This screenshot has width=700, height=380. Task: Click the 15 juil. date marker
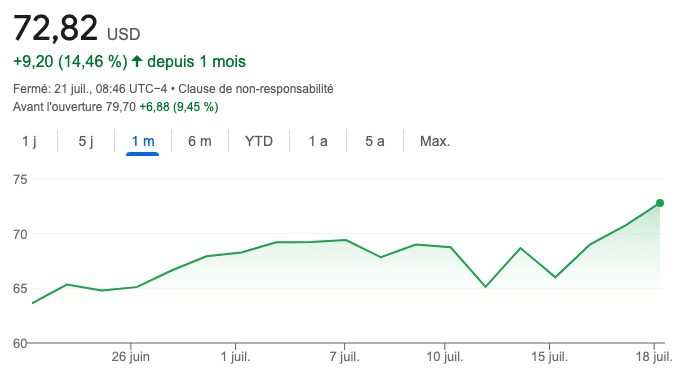tap(550, 357)
